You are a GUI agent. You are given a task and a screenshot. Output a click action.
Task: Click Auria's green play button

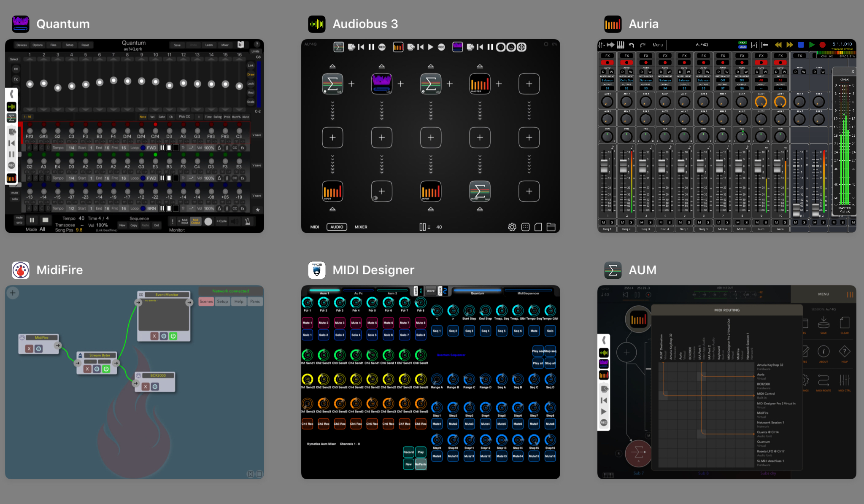812,44
